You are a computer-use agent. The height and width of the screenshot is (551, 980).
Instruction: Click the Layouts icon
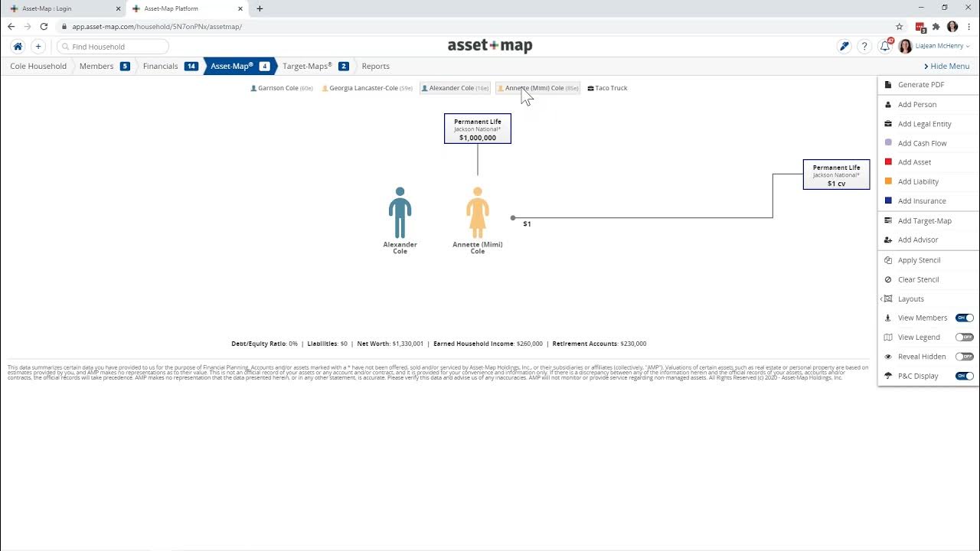pos(888,299)
